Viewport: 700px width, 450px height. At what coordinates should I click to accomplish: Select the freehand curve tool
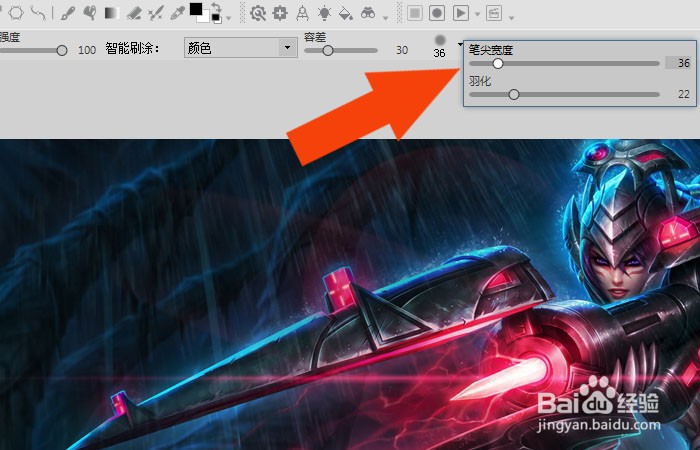[38, 12]
